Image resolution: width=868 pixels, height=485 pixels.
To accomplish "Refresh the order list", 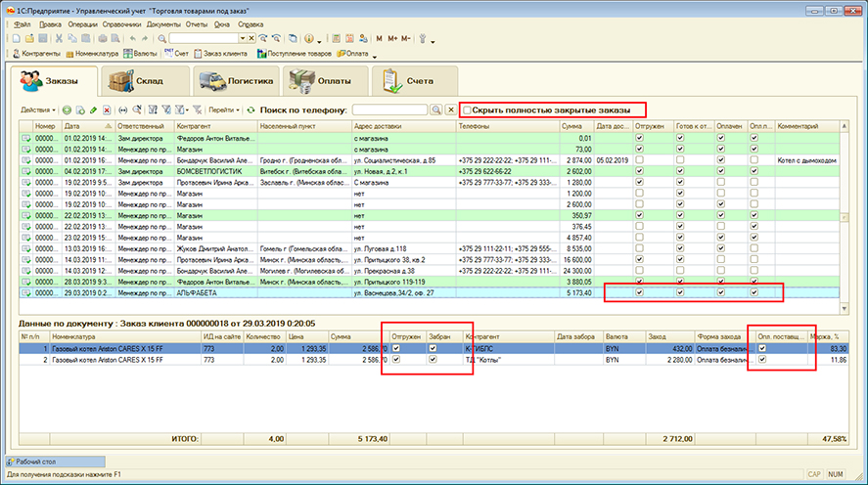I will pyautogui.click(x=251, y=110).
